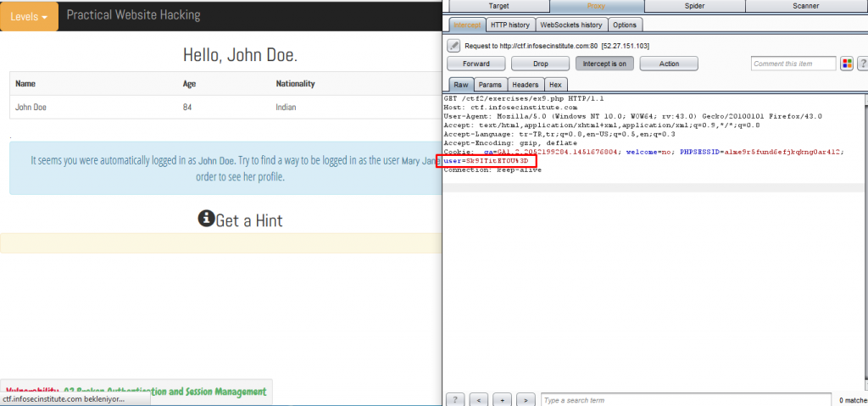Select the Params view tab
The height and width of the screenshot is (406, 868).
(x=490, y=85)
